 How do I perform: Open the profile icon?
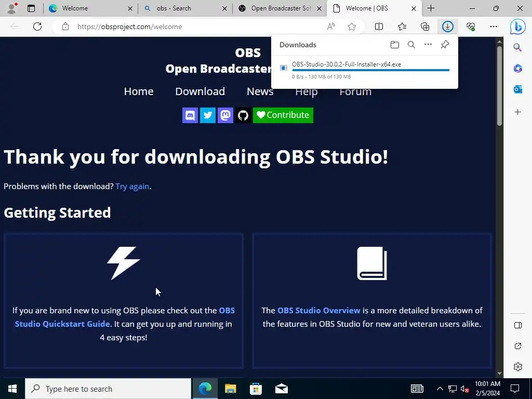12,8
